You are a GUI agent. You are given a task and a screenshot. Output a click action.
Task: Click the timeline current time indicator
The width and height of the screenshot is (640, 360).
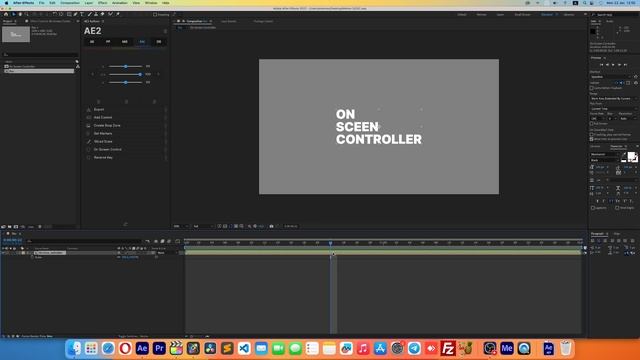point(331,243)
